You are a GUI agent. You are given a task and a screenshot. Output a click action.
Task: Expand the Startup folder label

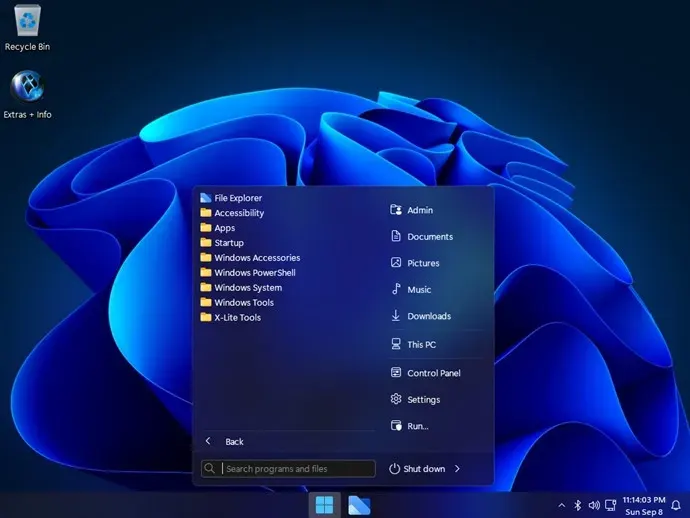coord(229,243)
